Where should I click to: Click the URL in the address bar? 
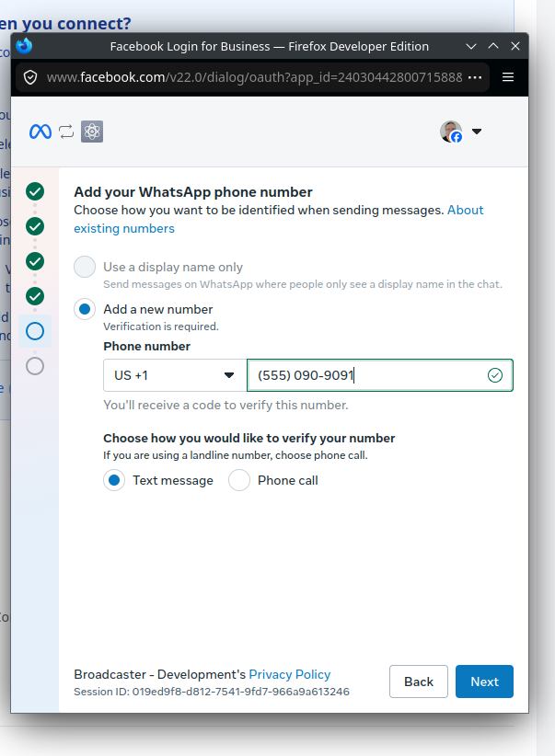pyautogui.click(x=254, y=77)
